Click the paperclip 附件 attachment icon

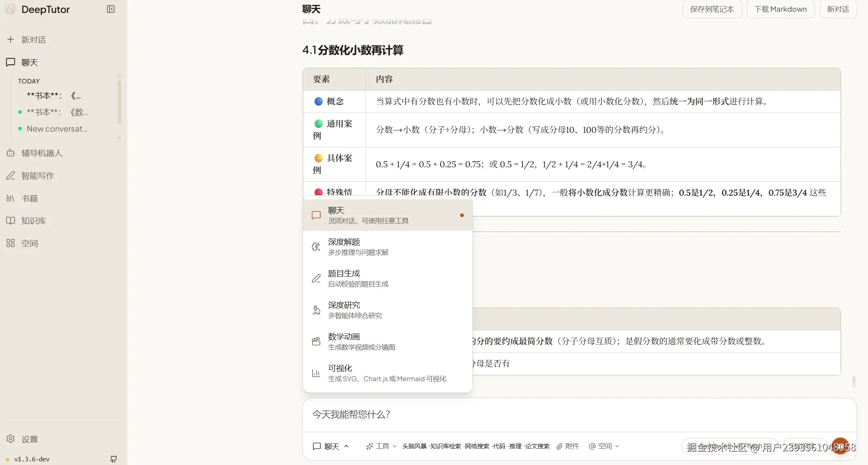click(559, 446)
